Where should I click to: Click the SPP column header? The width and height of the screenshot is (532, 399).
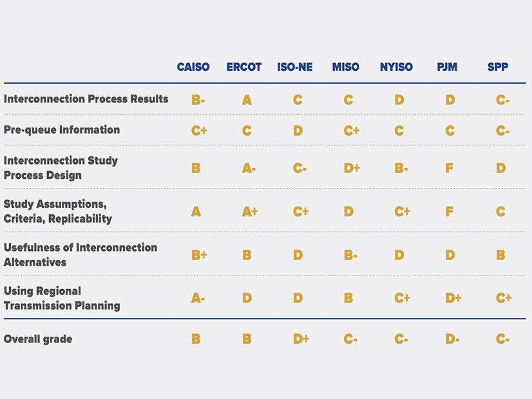[x=498, y=67]
